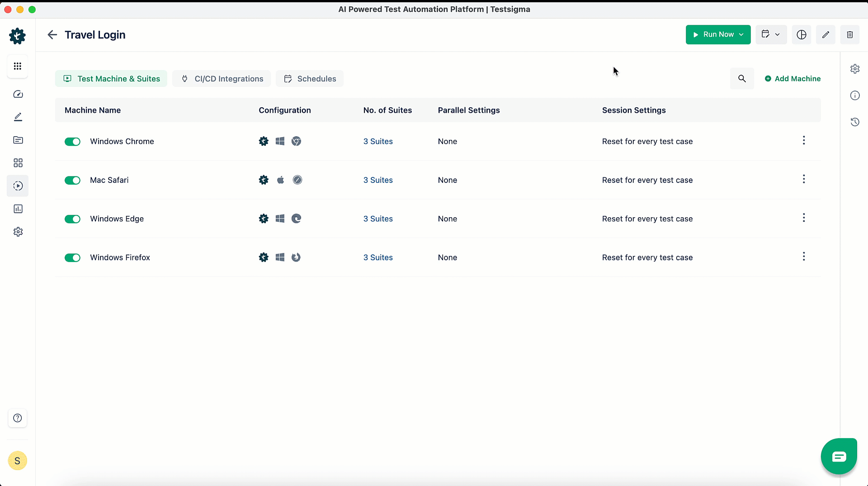This screenshot has width=868, height=486.
Task: Expand the Run Now dropdown arrow
Action: [x=741, y=34]
